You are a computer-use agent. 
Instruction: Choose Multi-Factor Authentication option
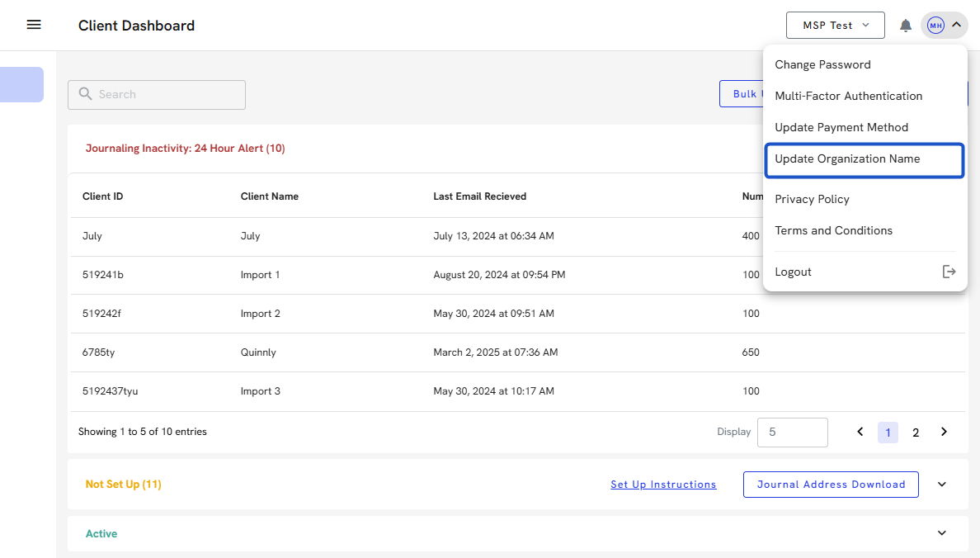click(x=848, y=96)
